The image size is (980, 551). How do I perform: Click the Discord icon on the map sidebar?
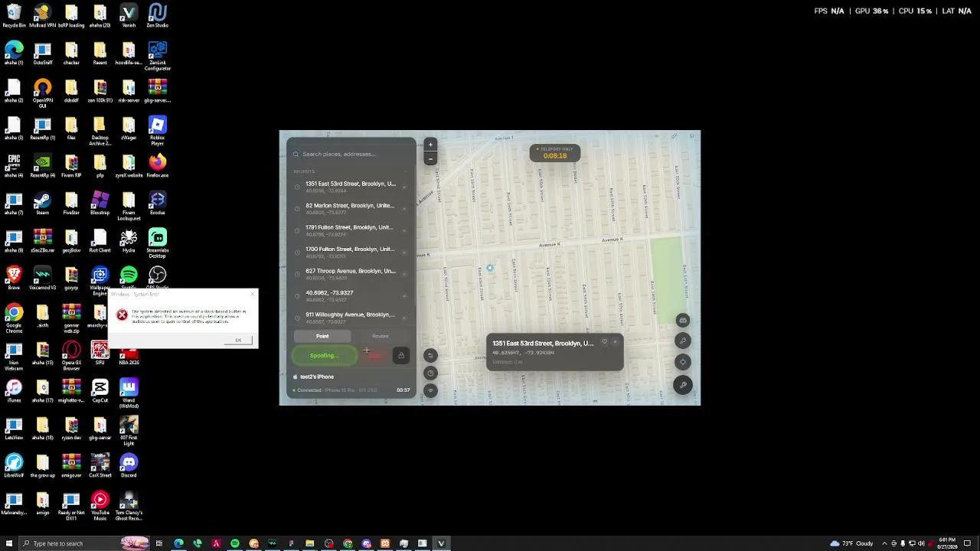coord(683,320)
